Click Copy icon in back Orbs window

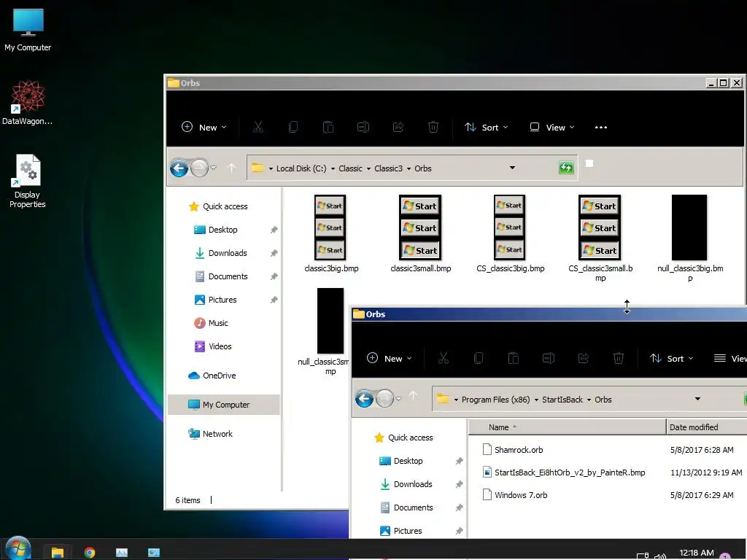click(x=293, y=127)
